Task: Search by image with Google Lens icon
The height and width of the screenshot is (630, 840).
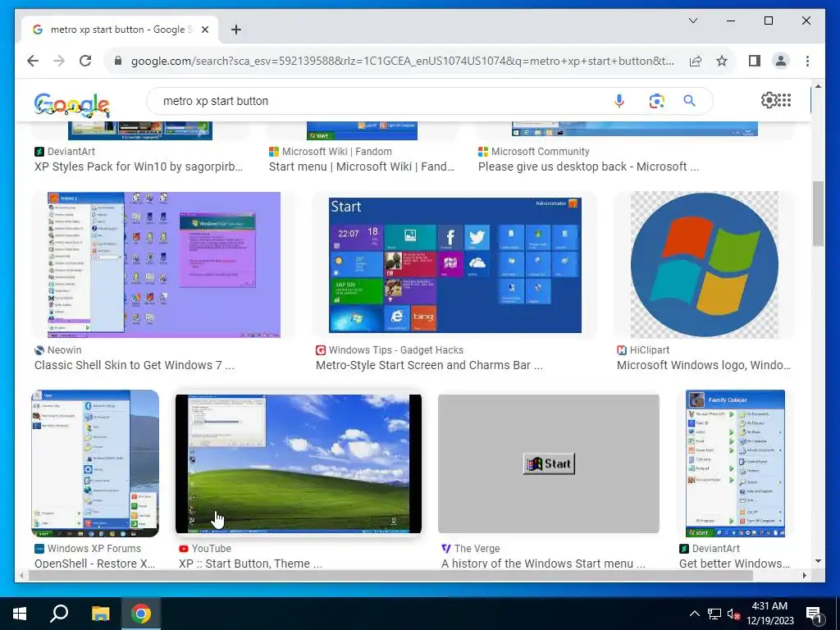Action: [656, 101]
